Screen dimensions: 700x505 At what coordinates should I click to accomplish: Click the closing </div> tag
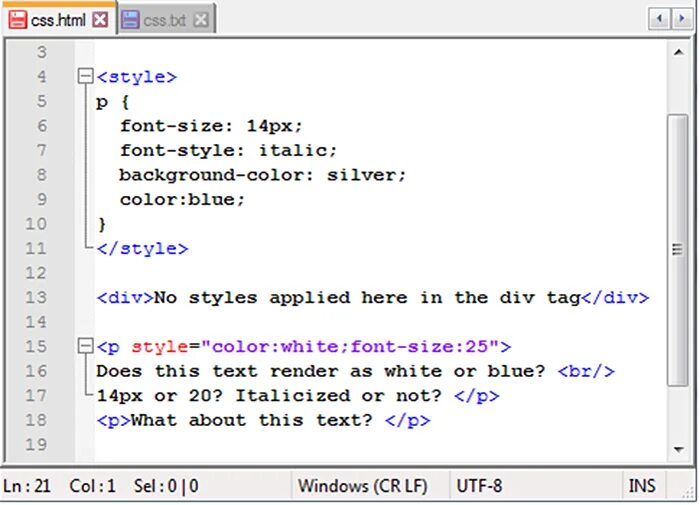pyautogui.click(x=615, y=298)
